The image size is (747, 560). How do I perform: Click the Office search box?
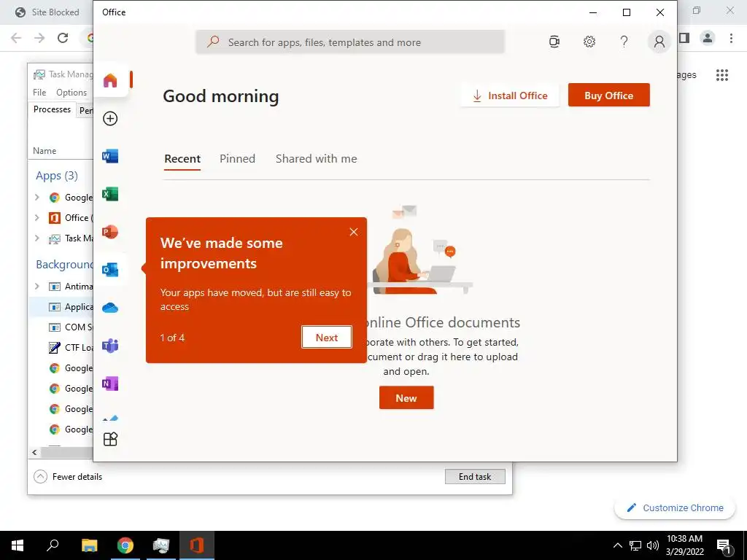click(349, 42)
